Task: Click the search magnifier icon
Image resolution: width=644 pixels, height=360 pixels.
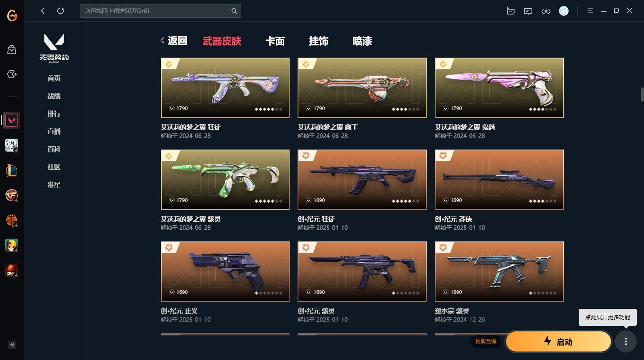Action: pos(234,11)
